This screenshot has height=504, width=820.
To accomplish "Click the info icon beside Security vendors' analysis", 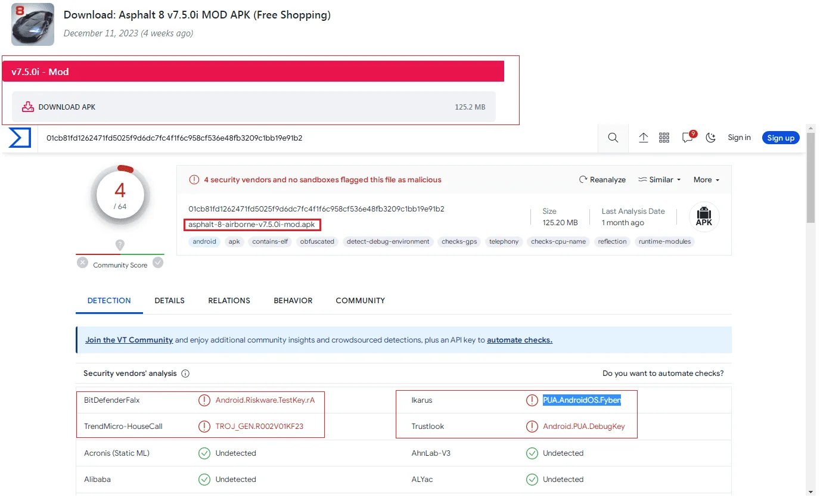I will click(x=185, y=374).
